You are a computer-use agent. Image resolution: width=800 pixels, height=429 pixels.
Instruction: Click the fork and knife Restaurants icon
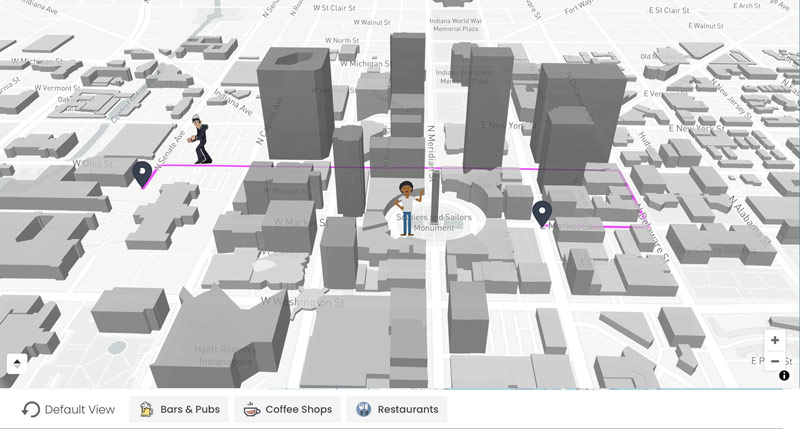[364, 409]
